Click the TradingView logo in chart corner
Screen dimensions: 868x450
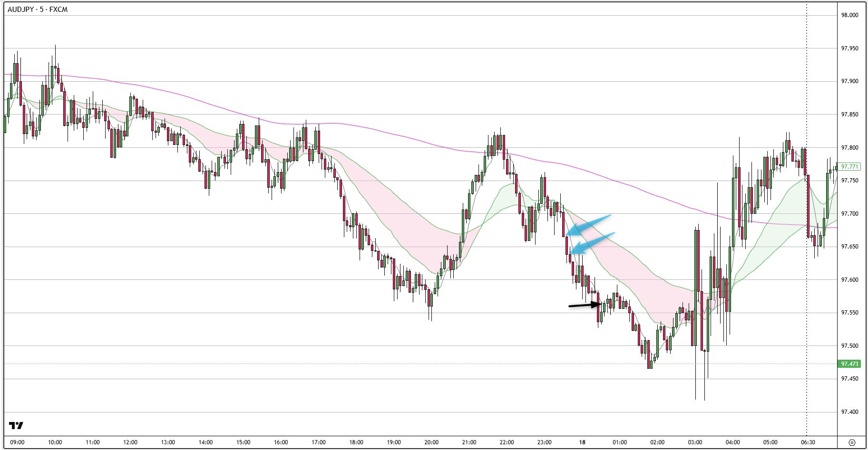(16, 425)
